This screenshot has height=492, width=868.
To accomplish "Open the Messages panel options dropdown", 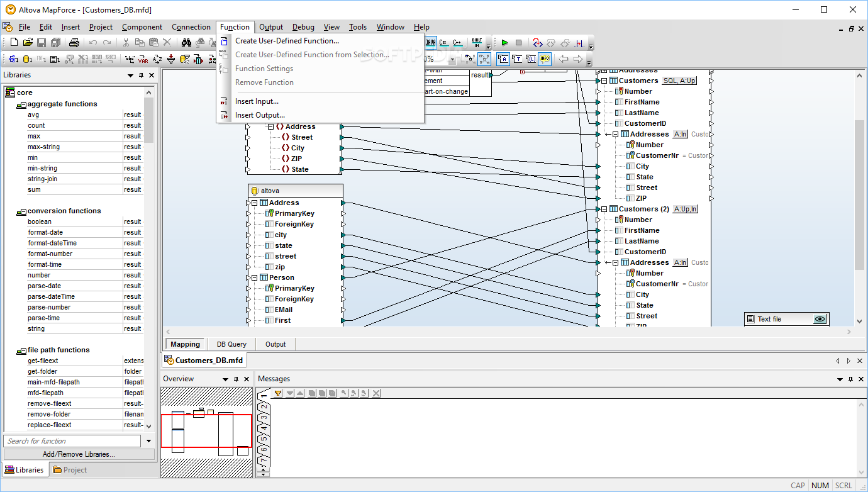I will tap(840, 379).
